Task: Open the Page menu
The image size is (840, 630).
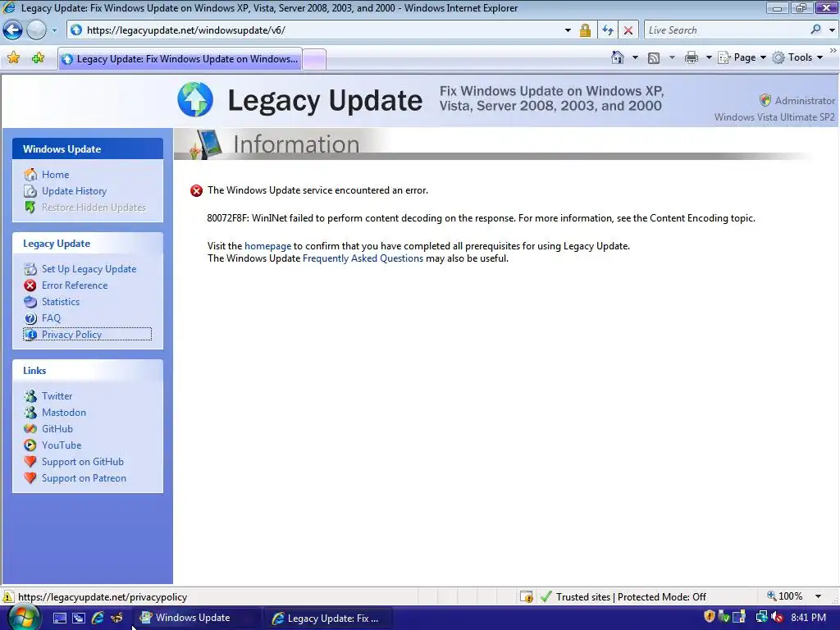Action: (x=742, y=57)
